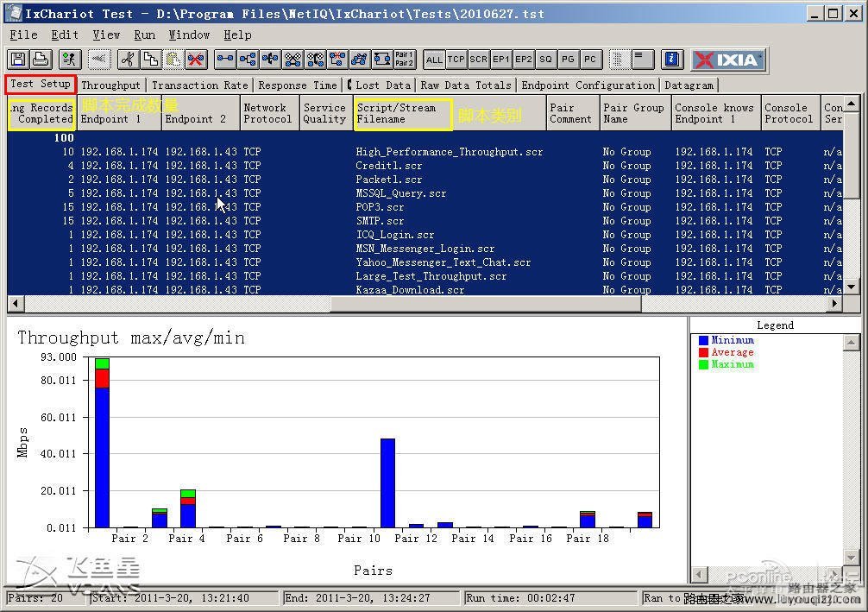Viewport: 868px width, 612px height.
Task: Click the table's horizontal scroll right arrow
Action: coord(835,304)
